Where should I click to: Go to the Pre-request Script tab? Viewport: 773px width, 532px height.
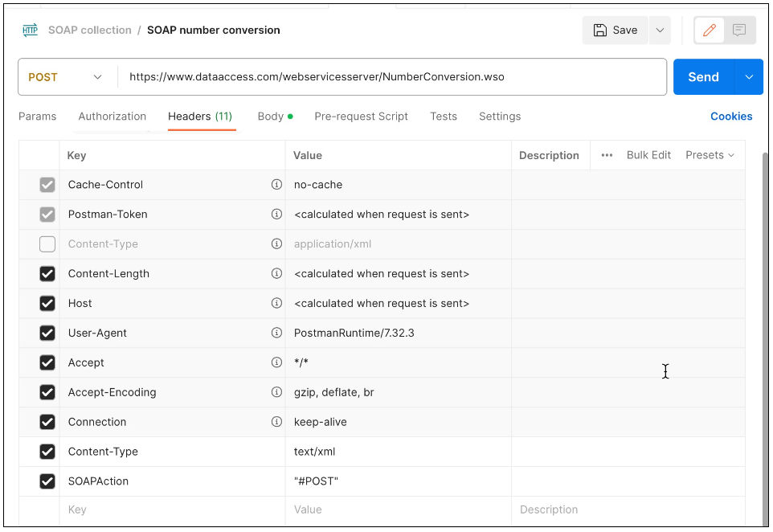click(362, 117)
